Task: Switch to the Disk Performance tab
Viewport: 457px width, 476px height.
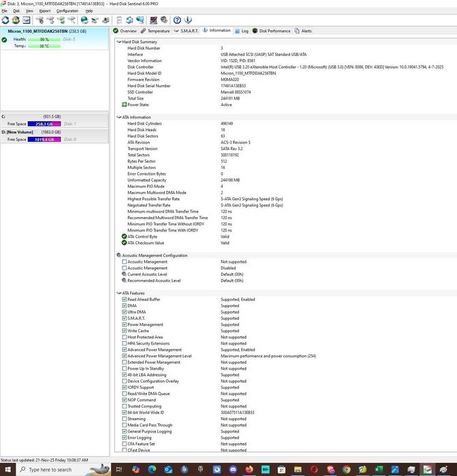Action: point(272,31)
